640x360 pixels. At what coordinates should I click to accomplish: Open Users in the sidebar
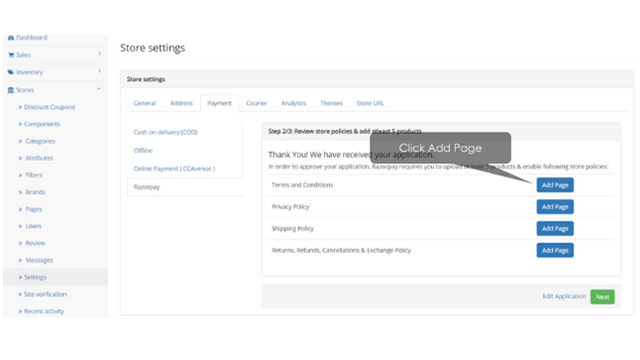[x=33, y=226]
